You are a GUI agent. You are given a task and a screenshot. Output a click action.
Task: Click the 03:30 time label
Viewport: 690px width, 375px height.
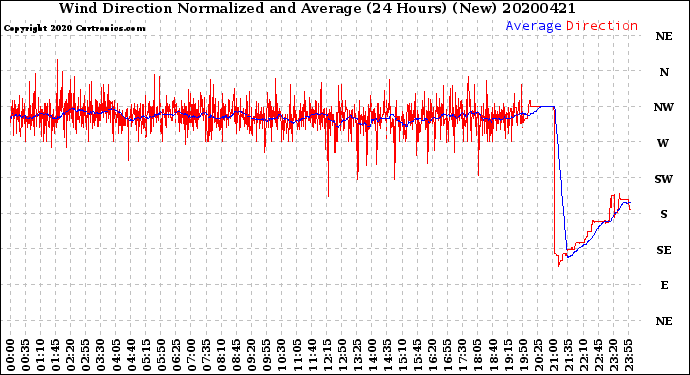[101, 355]
